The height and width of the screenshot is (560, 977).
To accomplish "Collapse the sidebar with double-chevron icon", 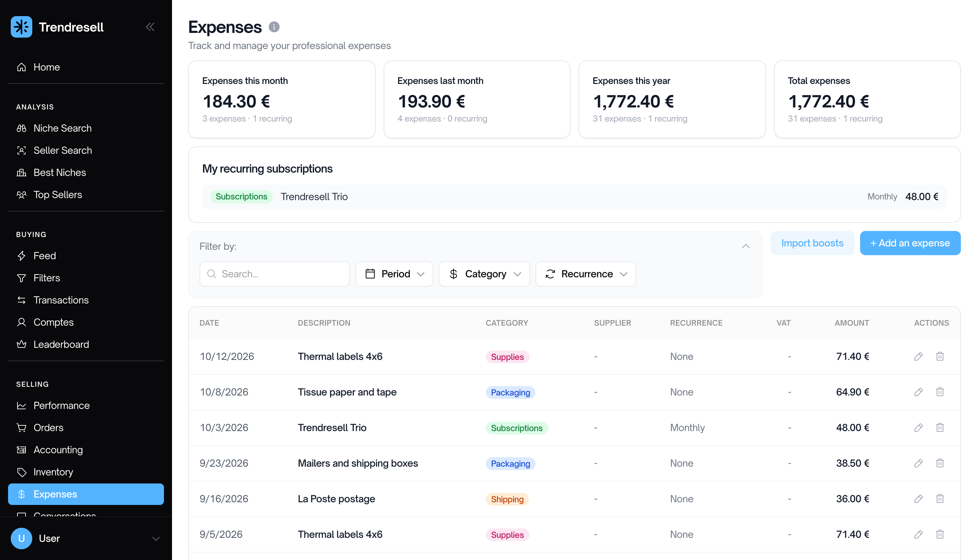I will (150, 27).
